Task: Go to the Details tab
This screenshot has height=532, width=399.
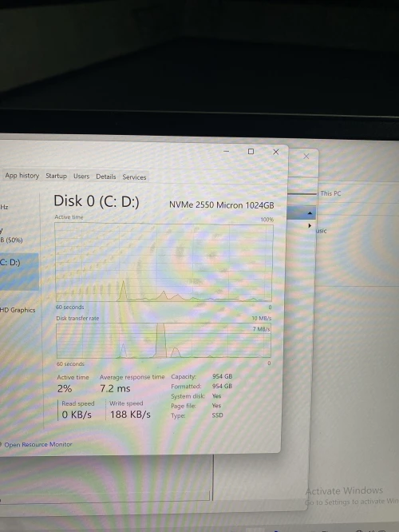Action: (x=106, y=177)
